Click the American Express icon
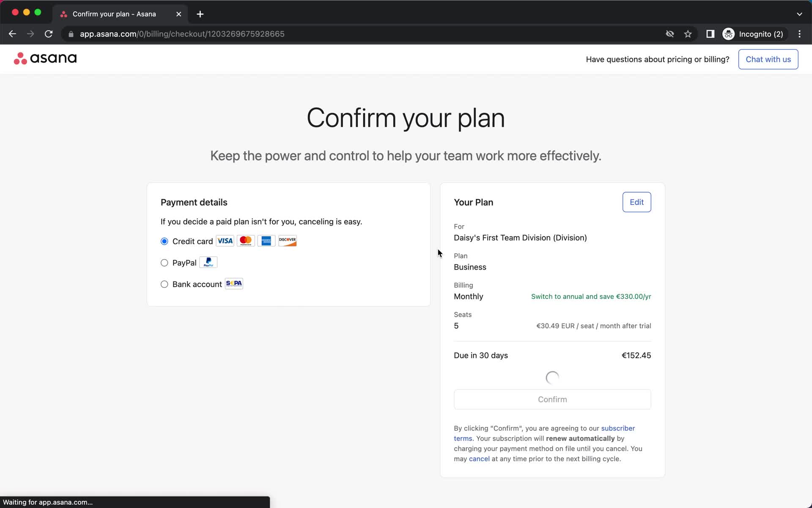 click(266, 241)
